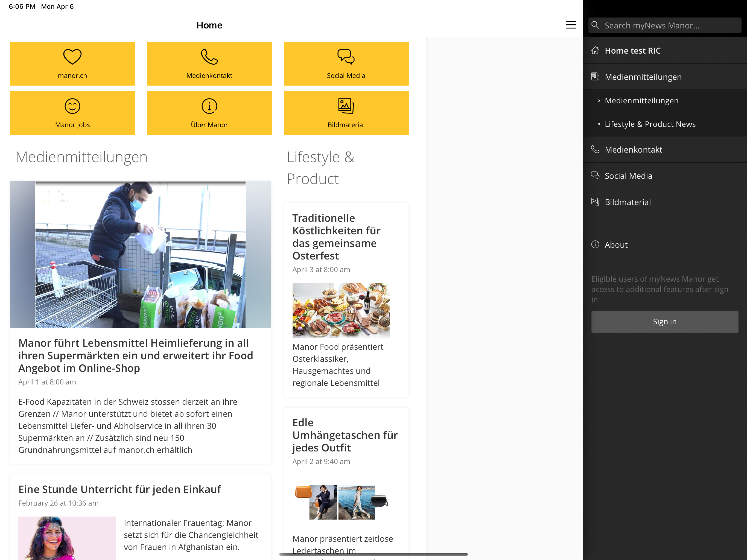Click the info icon on Über Manor tile
This screenshot has width=747, height=560.
coord(209,106)
